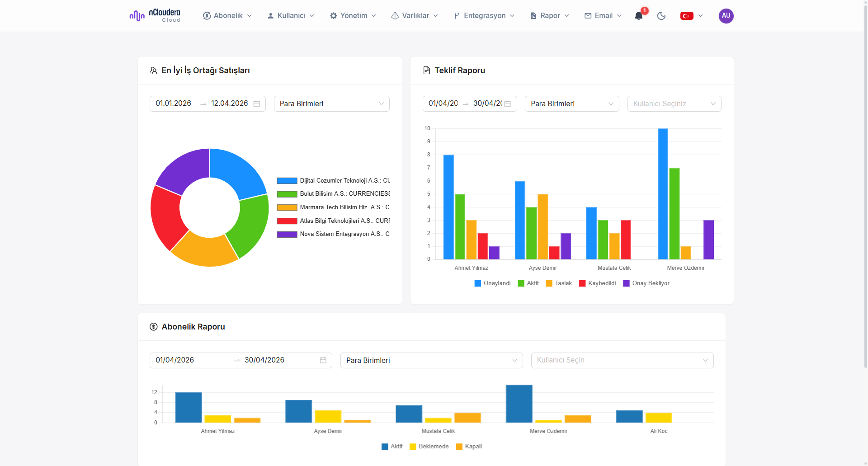
Task: Expand Para Birimleri dropdown in Abonelik Raporu
Action: [x=431, y=360]
